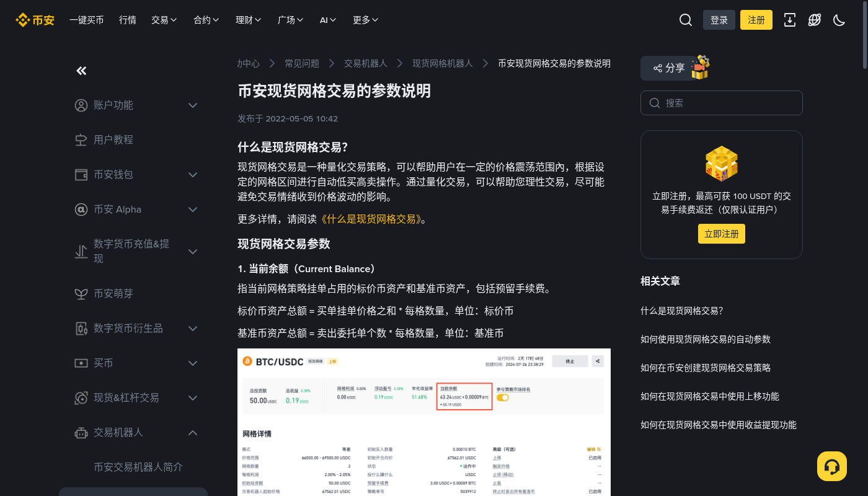Collapse the 交易机器人 sidebar section
The width and height of the screenshot is (868, 496).
(x=193, y=433)
